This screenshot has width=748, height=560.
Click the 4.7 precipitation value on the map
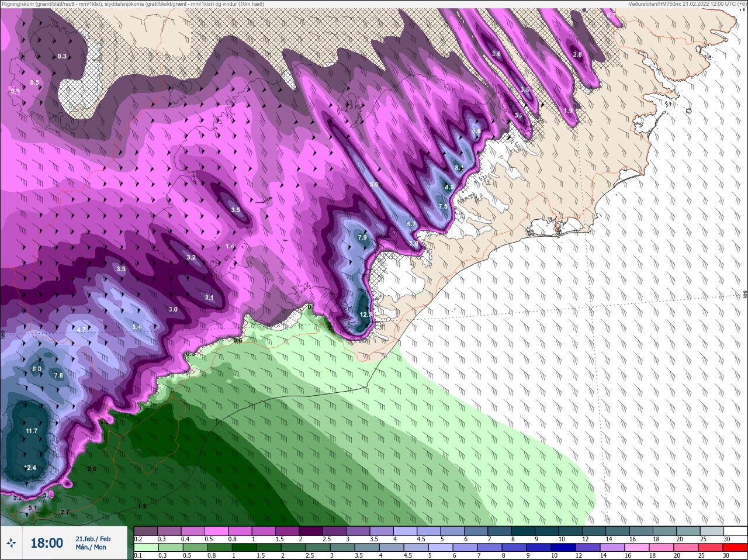click(81, 330)
